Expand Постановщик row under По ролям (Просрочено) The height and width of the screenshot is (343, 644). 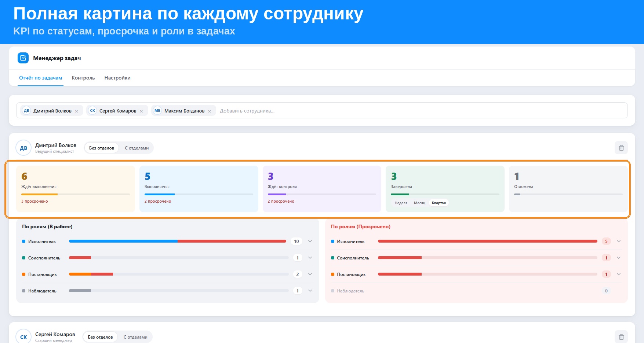pyautogui.click(x=619, y=274)
